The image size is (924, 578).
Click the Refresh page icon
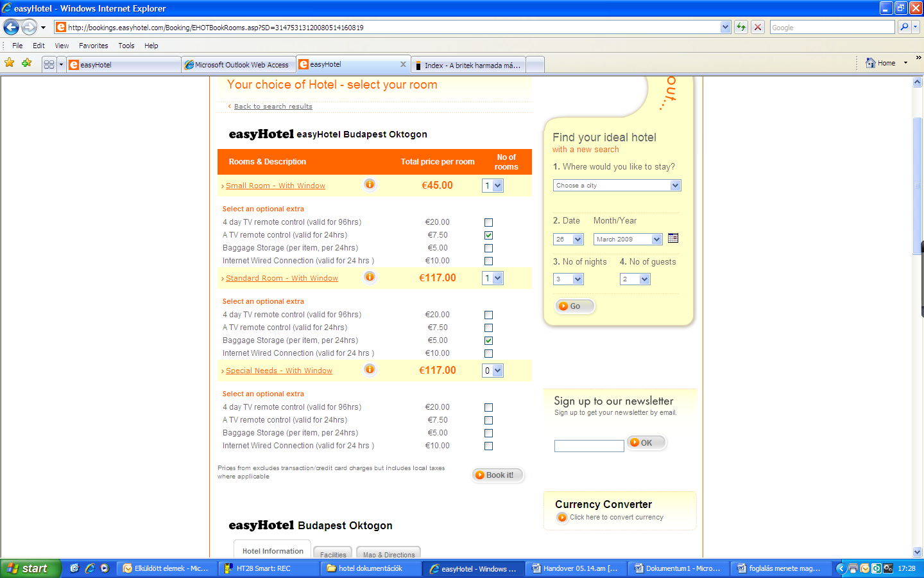click(x=741, y=27)
